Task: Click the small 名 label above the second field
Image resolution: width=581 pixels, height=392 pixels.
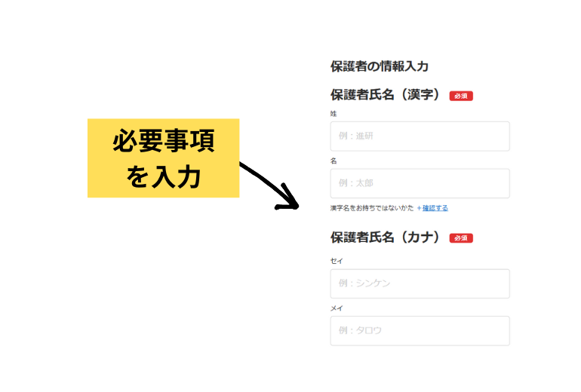Action: pyautogui.click(x=334, y=161)
